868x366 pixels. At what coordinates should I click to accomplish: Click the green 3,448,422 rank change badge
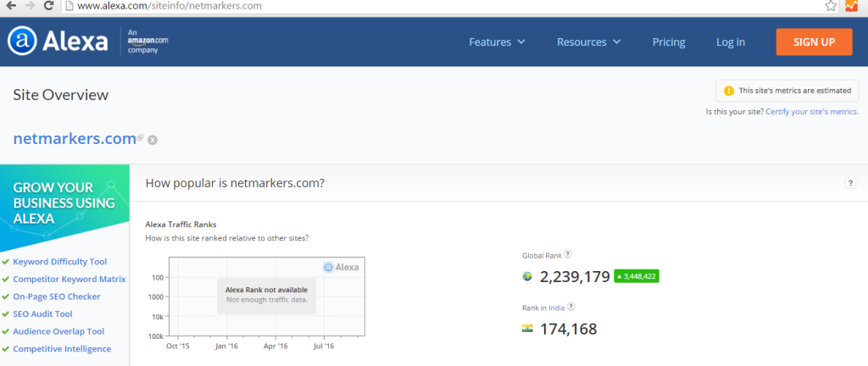(636, 276)
